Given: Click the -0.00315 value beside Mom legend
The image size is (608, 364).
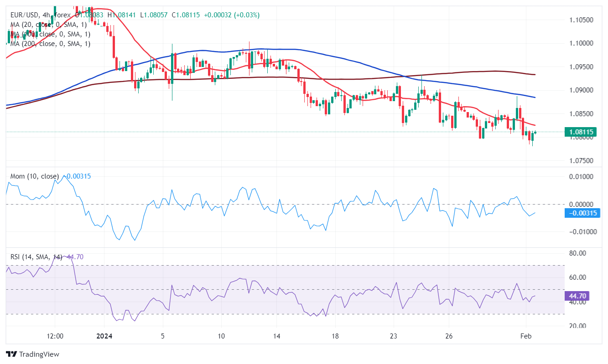Looking at the screenshot, I should pyautogui.click(x=76, y=176).
